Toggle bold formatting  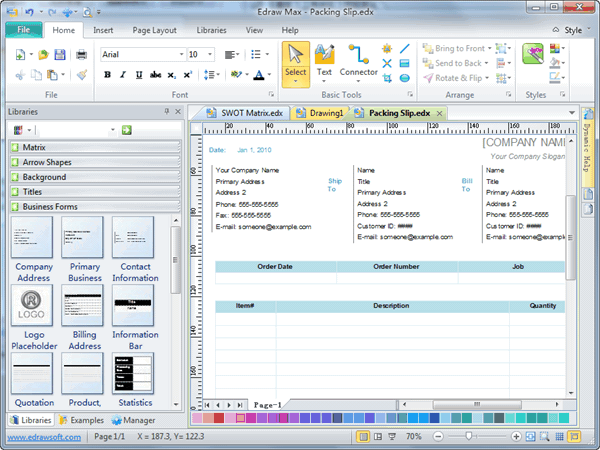[107, 74]
